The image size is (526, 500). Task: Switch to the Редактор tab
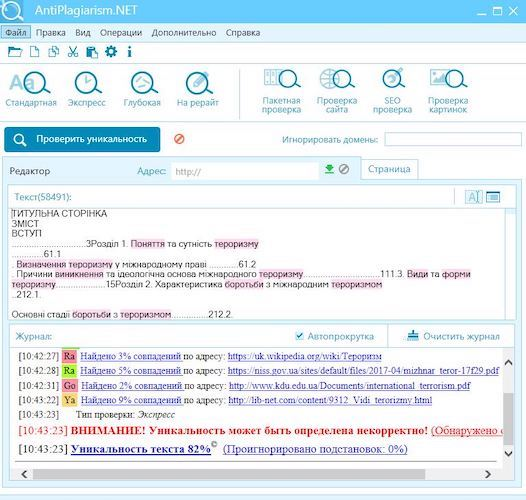click(x=30, y=171)
